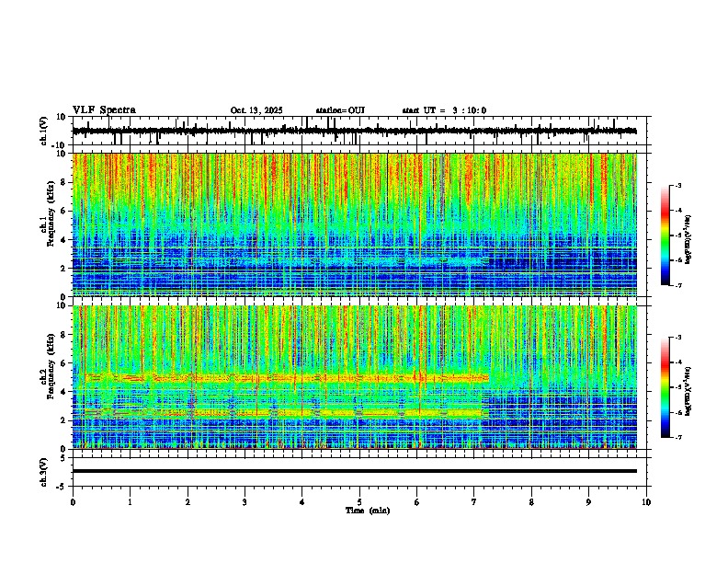728x563 pixels.
Task: Click the "ch.3(V)" axis label
Action: (44, 472)
